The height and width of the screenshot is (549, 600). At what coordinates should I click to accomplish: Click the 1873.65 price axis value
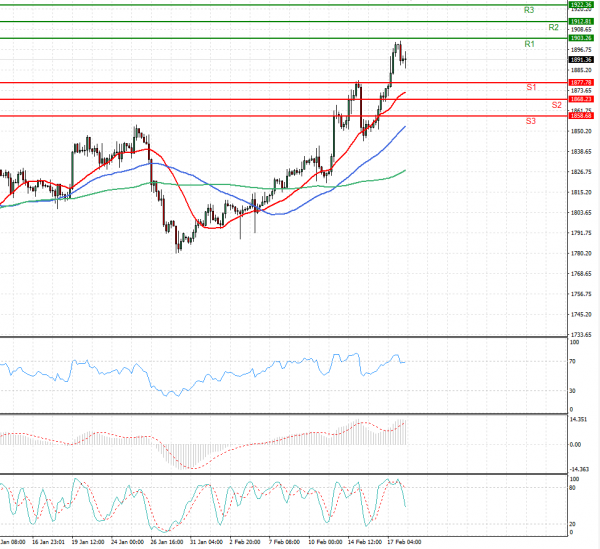coord(581,91)
